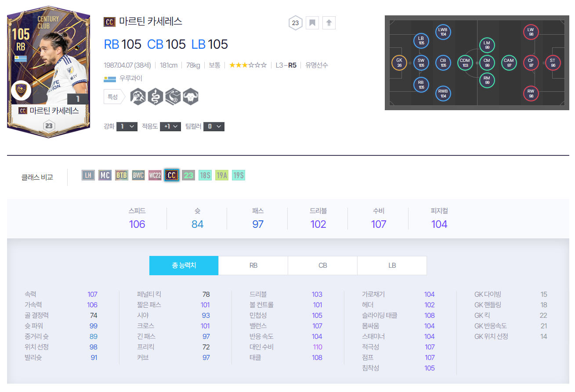Click the GK 26 position node
Viewport: 575px width, 392px height.
399,63
